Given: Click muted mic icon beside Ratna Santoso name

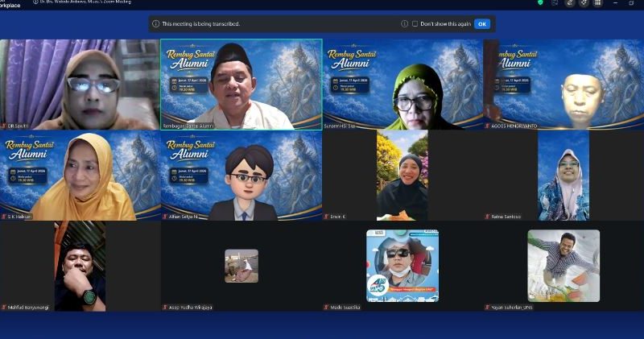Looking at the screenshot, I should click(488, 217).
